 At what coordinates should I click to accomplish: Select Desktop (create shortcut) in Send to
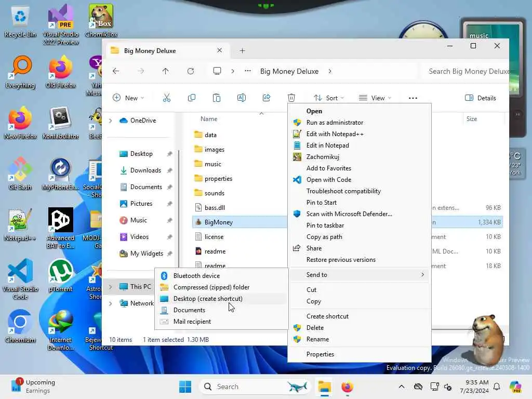pyautogui.click(x=221, y=299)
